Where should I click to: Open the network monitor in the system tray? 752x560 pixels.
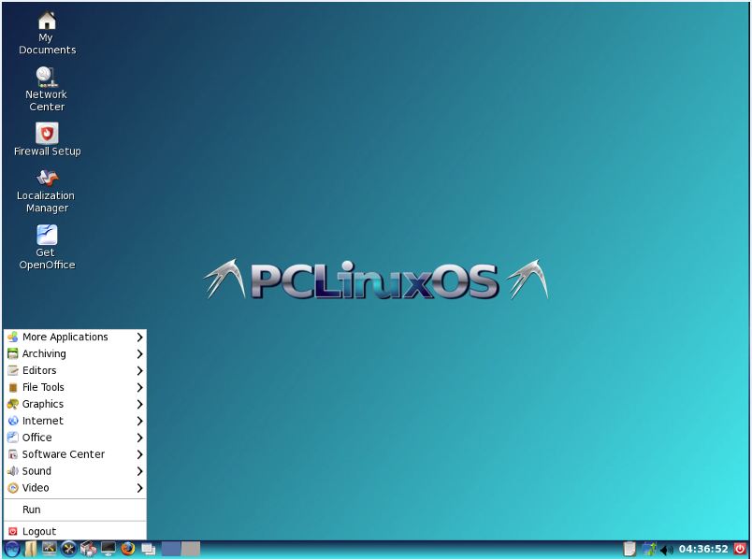(649, 549)
